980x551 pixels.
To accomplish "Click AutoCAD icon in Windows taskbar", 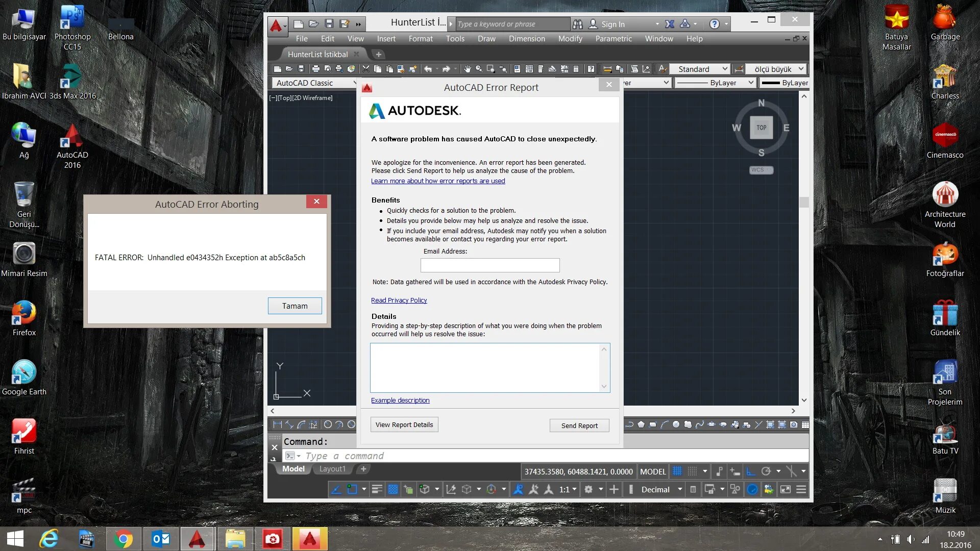I will point(198,538).
